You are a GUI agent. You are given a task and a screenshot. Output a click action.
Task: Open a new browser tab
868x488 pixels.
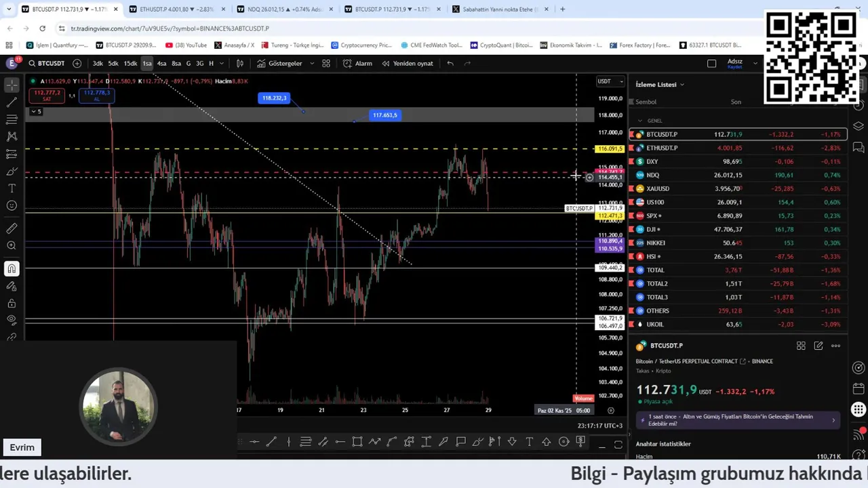tap(562, 9)
